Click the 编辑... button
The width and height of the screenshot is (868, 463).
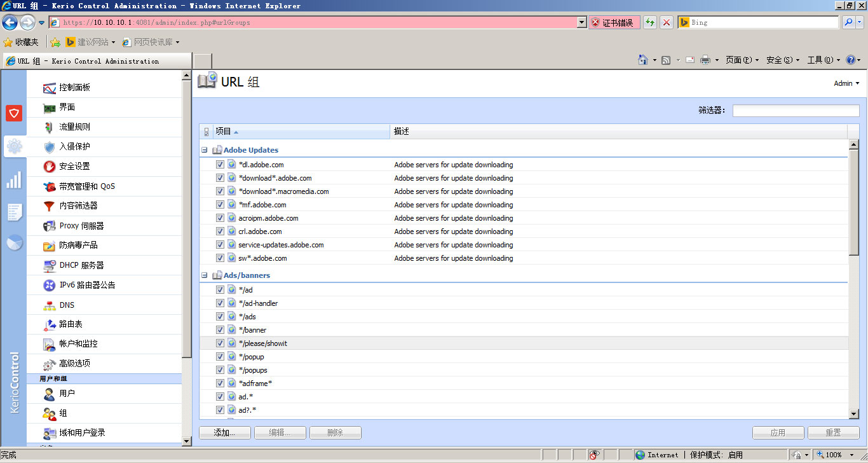(280, 432)
